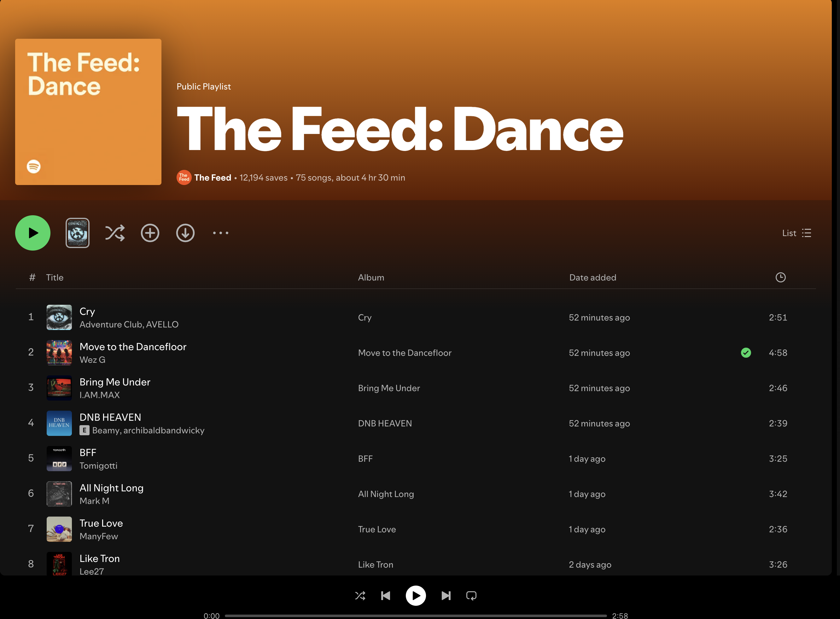Open artist Tomigotti from BFF track
The image size is (840, 619).
click(x=98, y=466)
